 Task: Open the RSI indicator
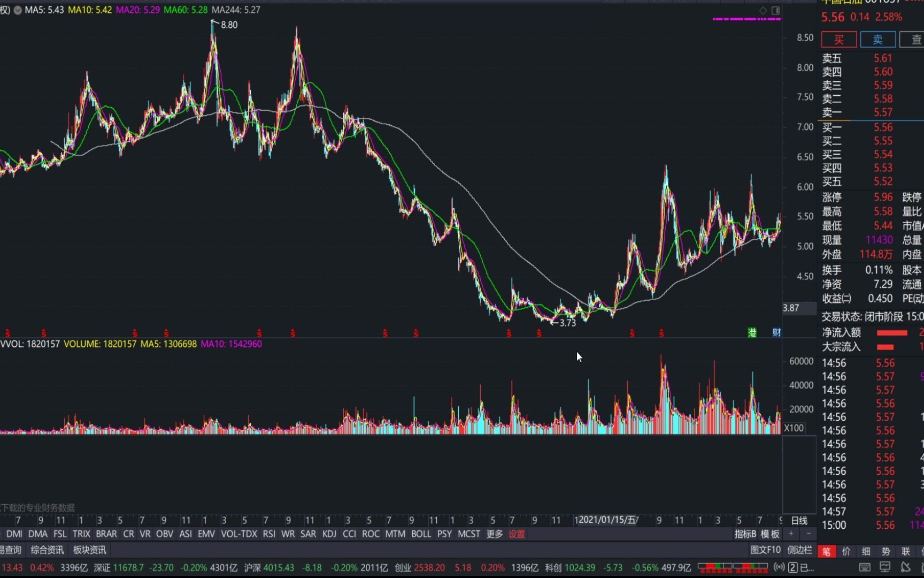pos(269,534)
